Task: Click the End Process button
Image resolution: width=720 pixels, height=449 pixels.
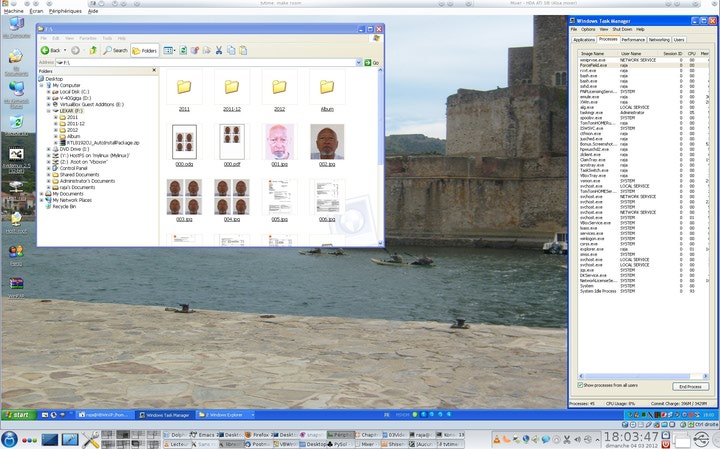Action: (x=691, y=387)
